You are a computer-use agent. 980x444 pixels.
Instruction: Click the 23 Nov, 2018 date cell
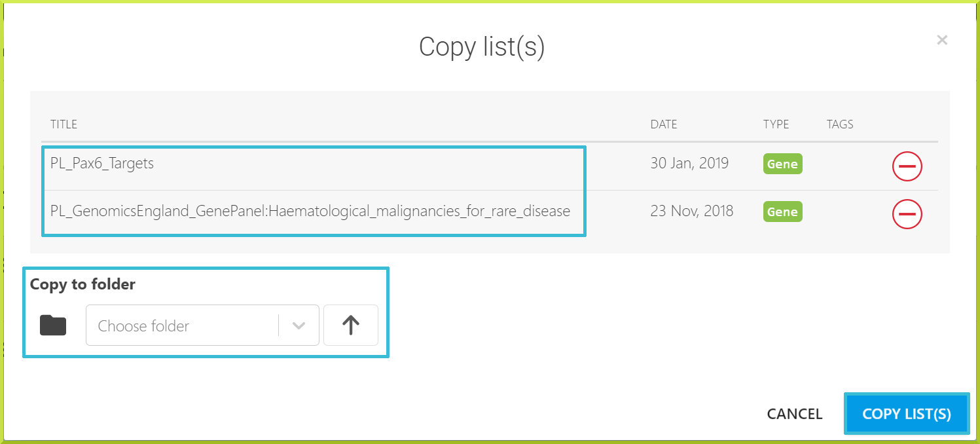[692, 211]
